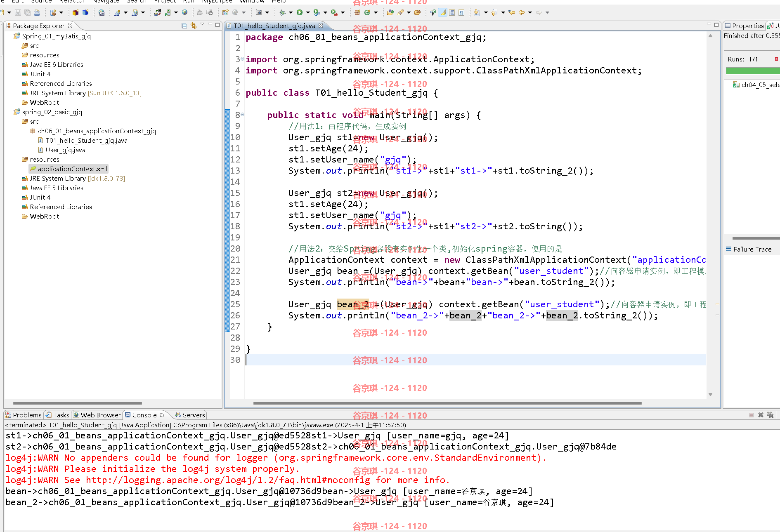
Task: Click the Failure Trace label in JUnit
Action: 752,250
